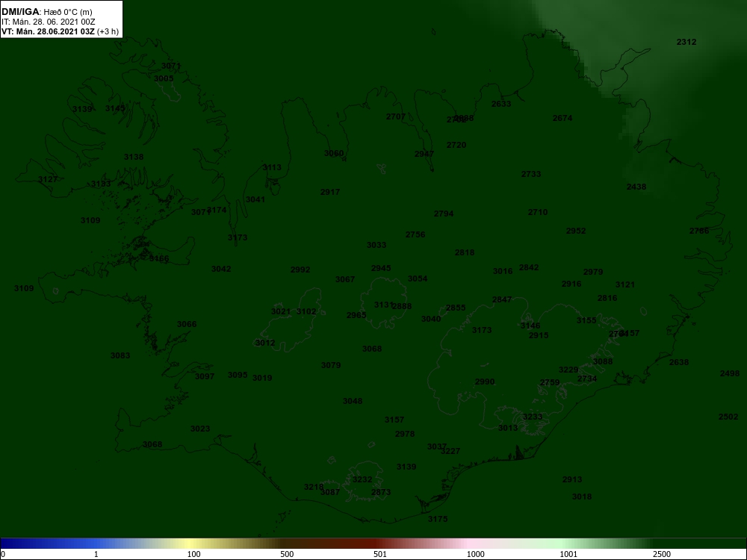Select the number 2855
Image resolution: width=747 pixels, height=560 pixels.
456,308
